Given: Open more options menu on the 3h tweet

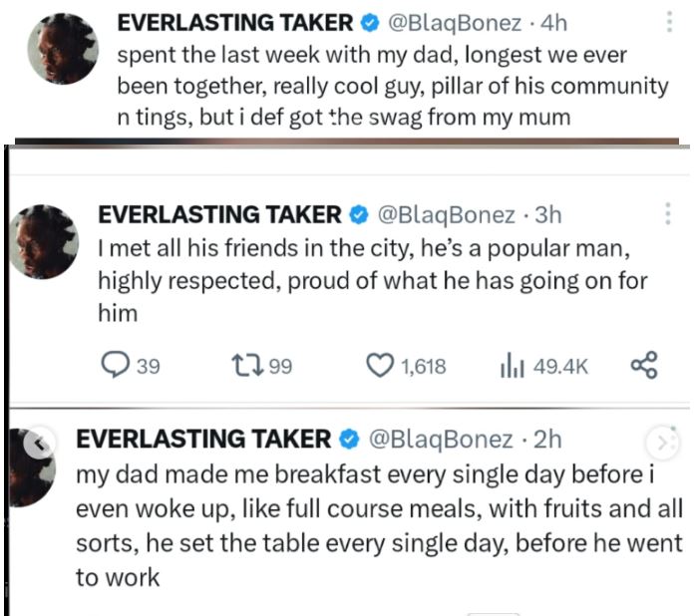Looking at the screenshot, I should click(668, 214).
